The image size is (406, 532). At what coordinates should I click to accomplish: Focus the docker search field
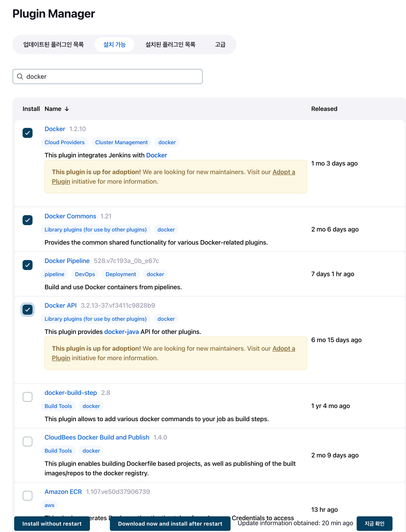point(111,76)
